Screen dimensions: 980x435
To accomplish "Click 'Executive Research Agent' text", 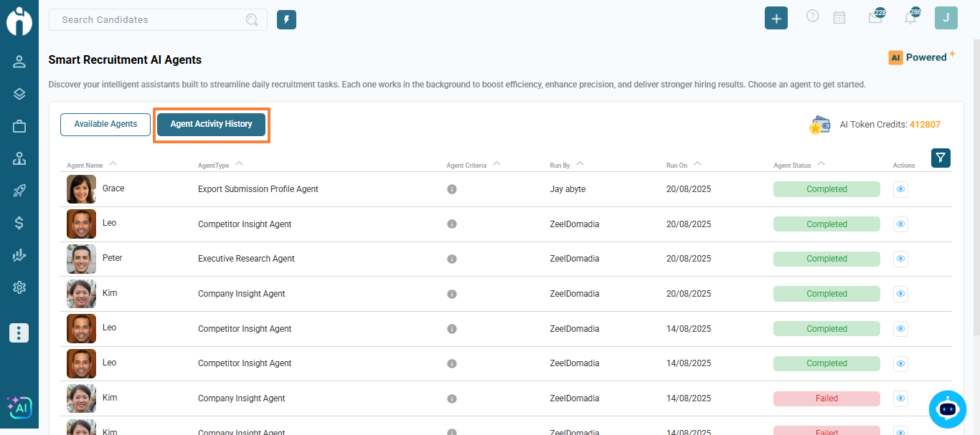I will (x=246, y=259).
